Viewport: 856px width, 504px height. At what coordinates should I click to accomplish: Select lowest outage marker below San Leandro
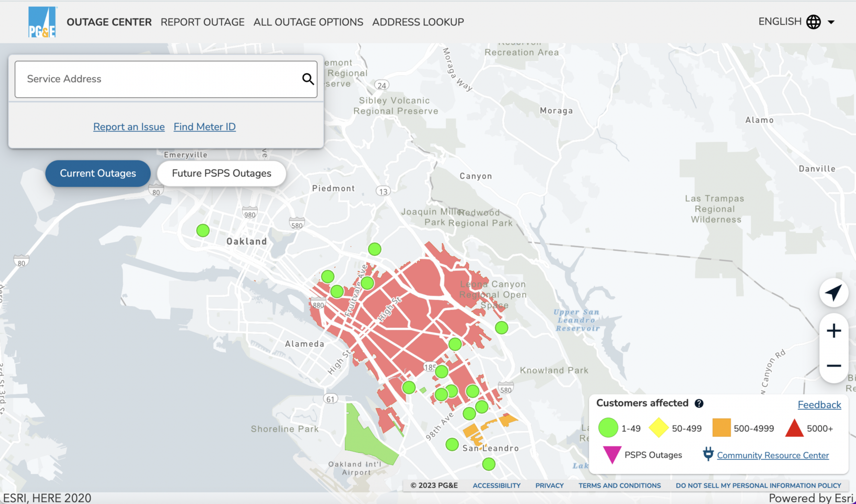[x=489, y=464]
